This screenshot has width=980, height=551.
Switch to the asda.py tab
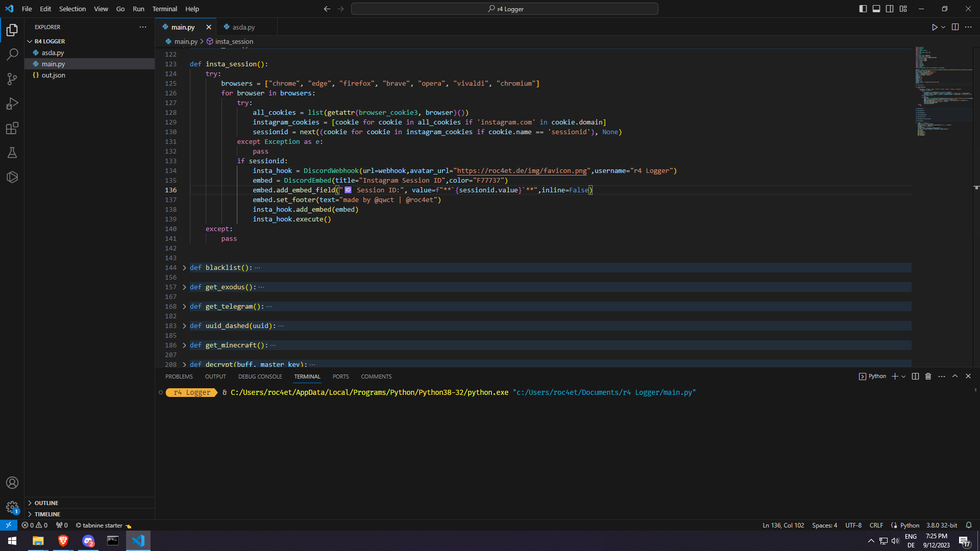click(243, 27)
